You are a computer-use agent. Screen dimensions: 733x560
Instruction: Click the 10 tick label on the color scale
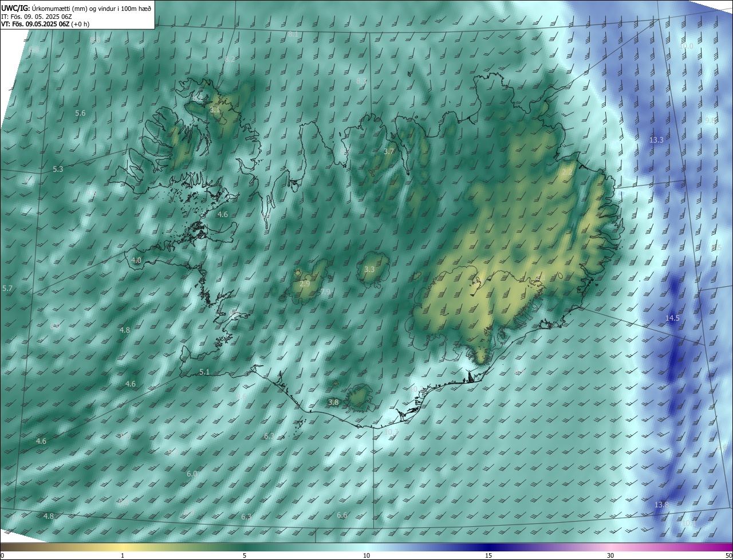[366, 555]
